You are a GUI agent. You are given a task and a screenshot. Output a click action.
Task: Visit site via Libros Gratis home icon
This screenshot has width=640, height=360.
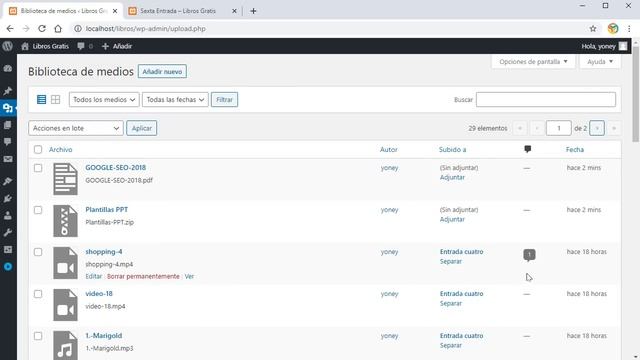[x=25, y=46]
